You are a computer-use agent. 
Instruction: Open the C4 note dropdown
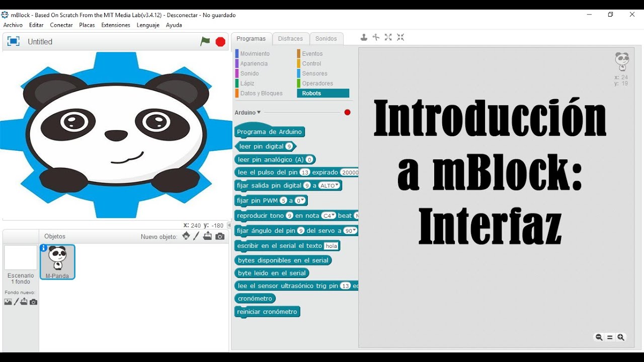point(329,216)
